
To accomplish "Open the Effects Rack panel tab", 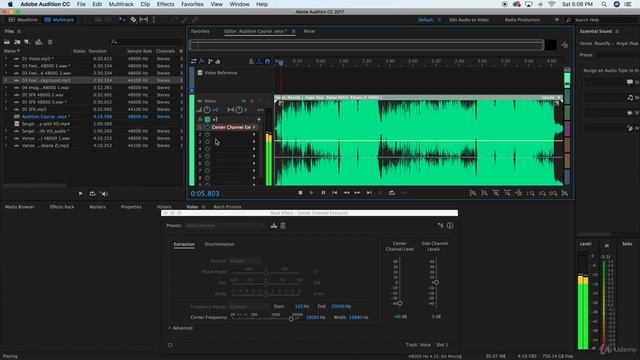I will [62, 207].
